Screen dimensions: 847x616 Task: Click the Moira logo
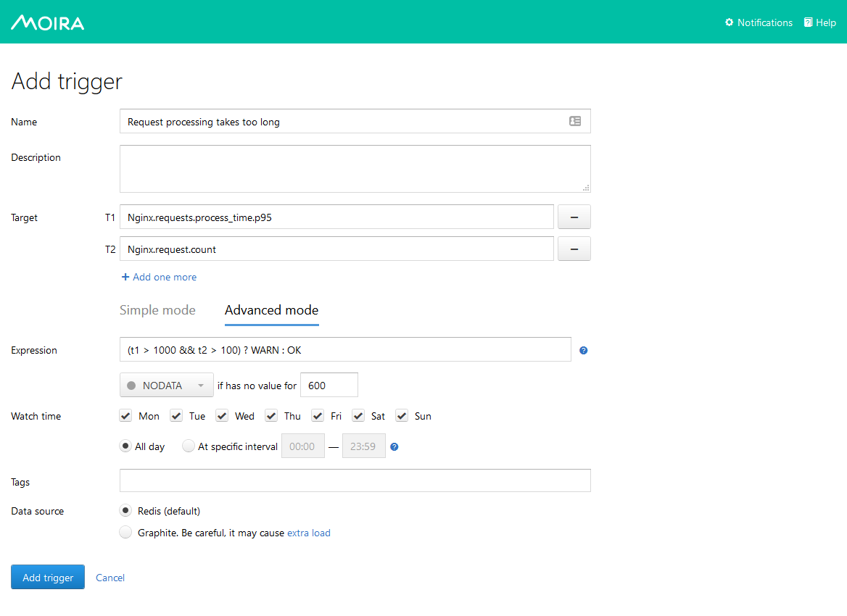[x=47, y=22]
